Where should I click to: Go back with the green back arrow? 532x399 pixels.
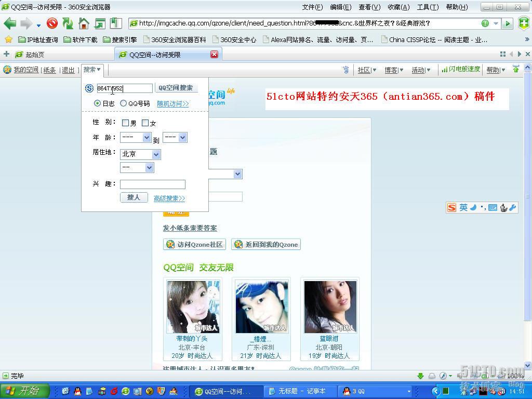tap(10, 23)
